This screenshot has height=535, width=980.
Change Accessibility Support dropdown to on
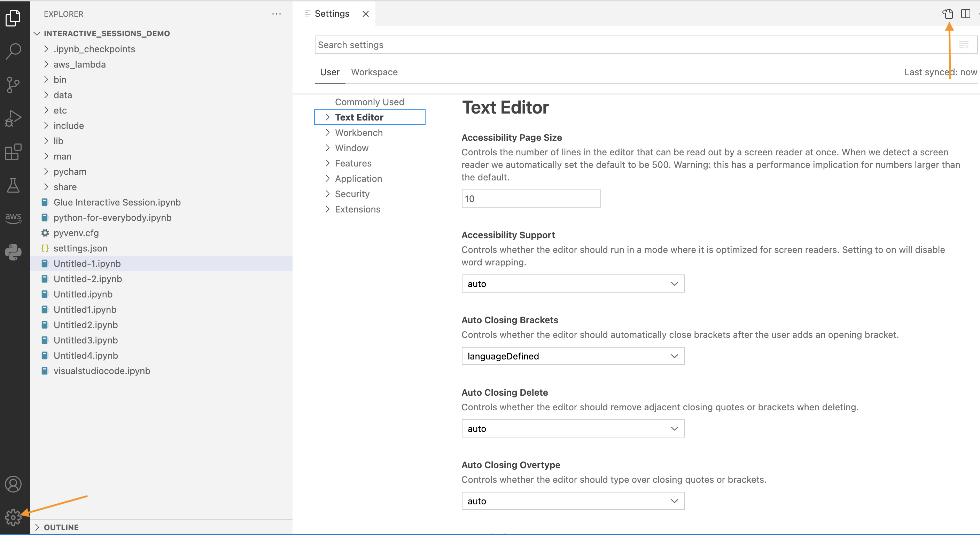[572, 284]
